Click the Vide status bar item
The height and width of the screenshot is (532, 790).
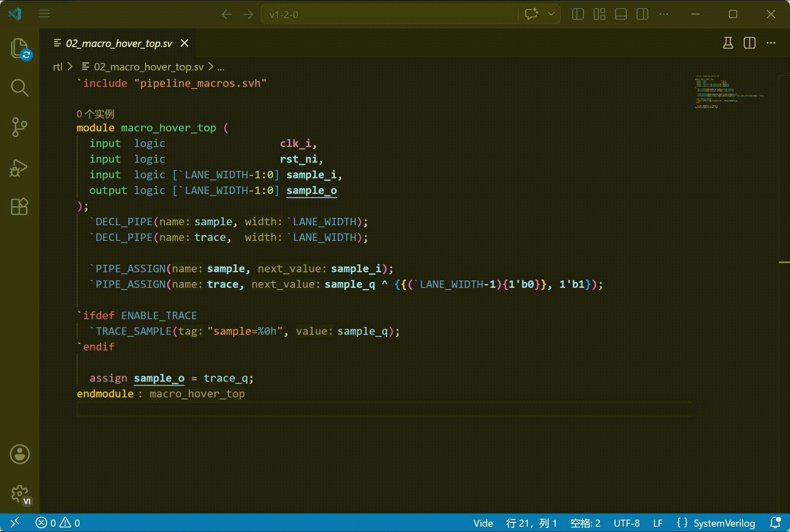[x=483, y=523]
